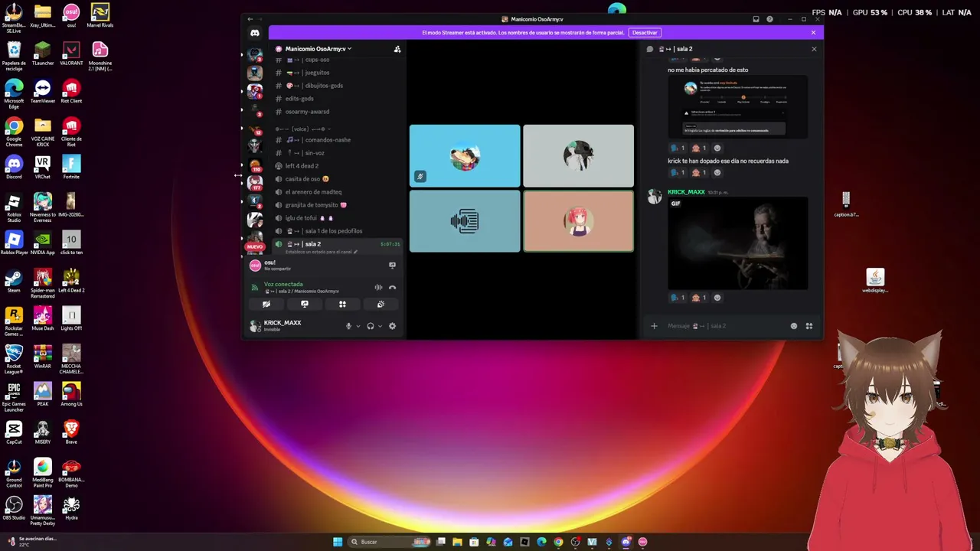Image resolution: width=980 pixels, height=551 pixels.
Task: Join sala 1 de los pedofilos channel
Action: [x=336, y=231]
